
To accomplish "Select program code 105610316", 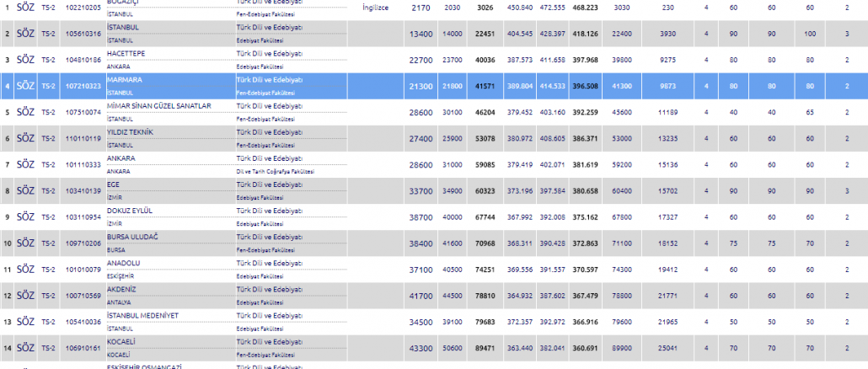I will coord(83,33).
